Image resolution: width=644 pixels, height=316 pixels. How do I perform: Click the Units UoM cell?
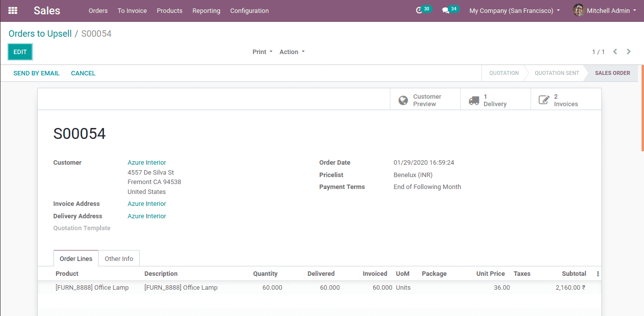click(x=403, y=288)
